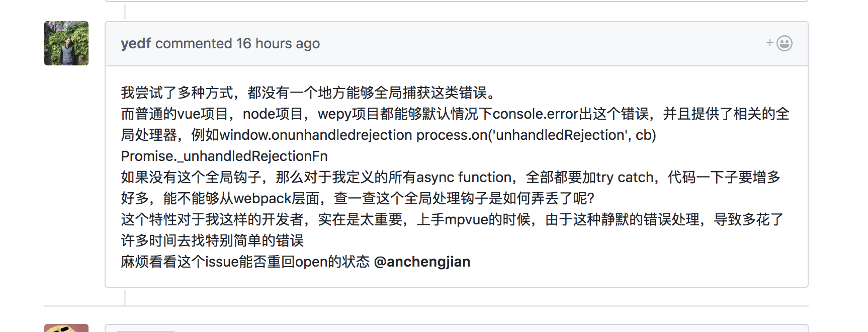Click the '16 hours ago' timestamp link

278,44
